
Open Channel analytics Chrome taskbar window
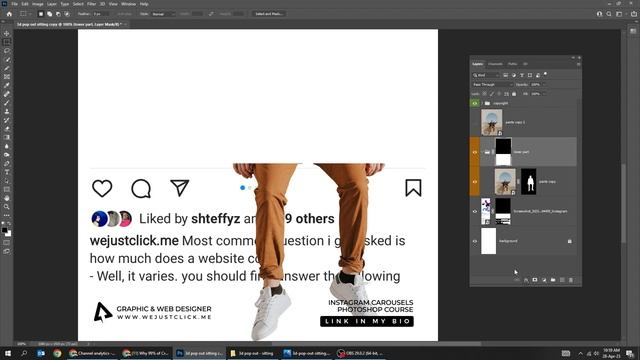pos(93,353)
